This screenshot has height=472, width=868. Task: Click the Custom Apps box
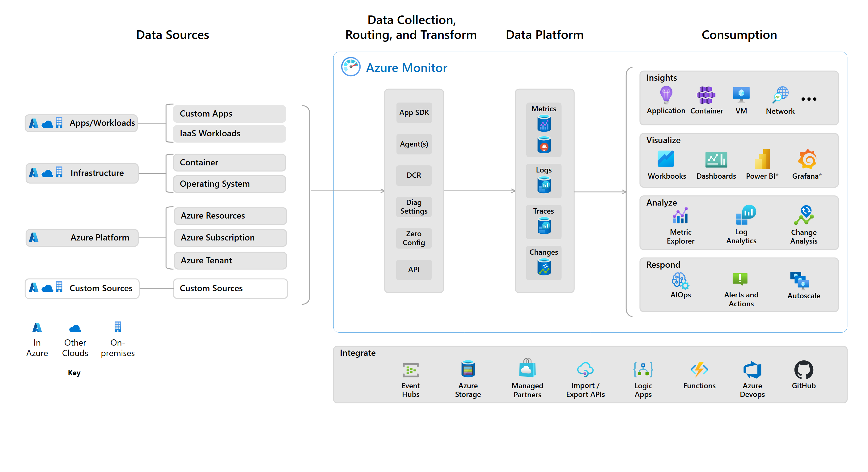[230, 114]
